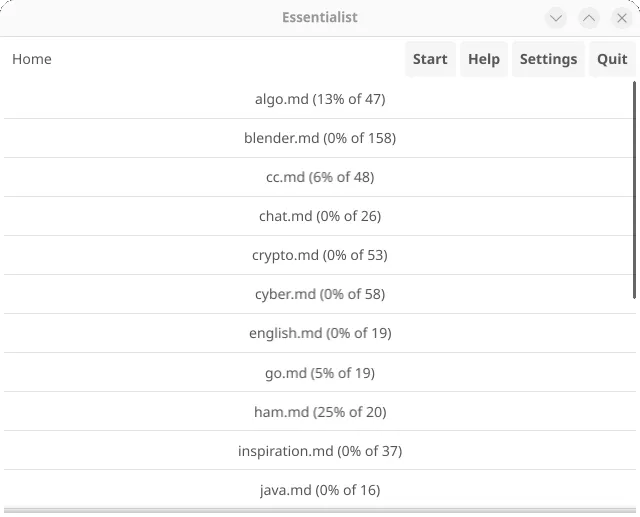
Task: Maximize the window with up-chevron icon
Action: (x=589, y=18)
